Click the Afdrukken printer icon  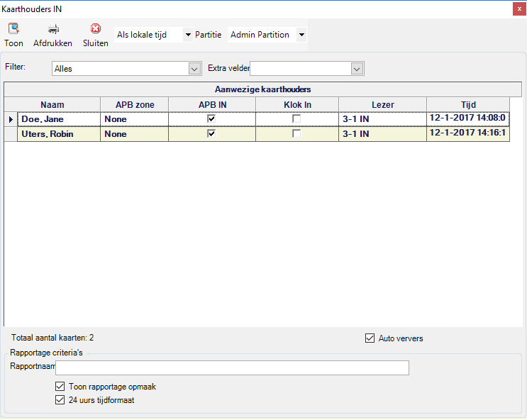tap(53, 29)
